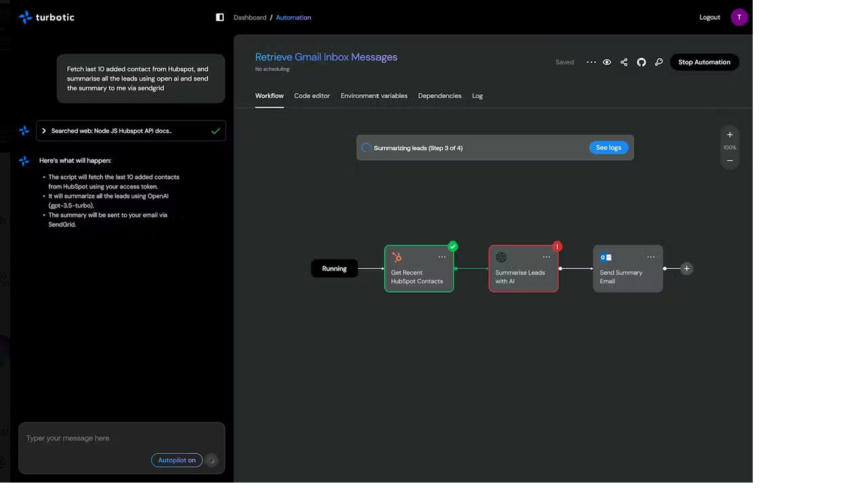Click the share icon
The image size is (868, 488).
coord(624,62)
